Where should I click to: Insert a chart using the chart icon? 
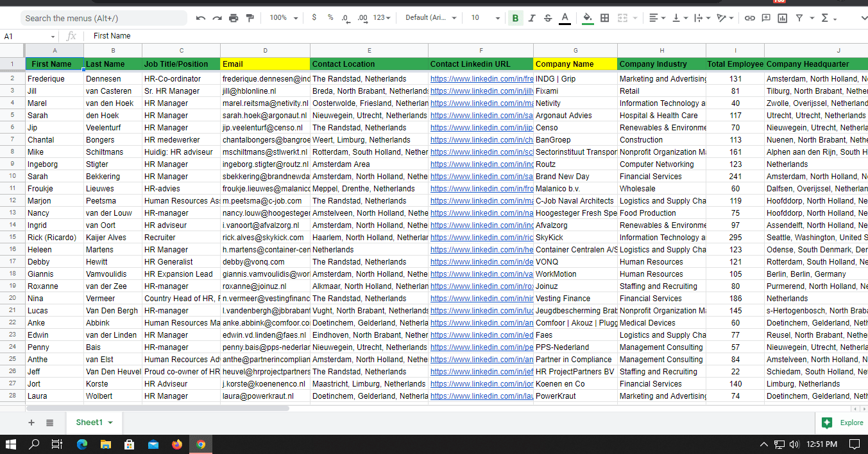click(782, 18)
